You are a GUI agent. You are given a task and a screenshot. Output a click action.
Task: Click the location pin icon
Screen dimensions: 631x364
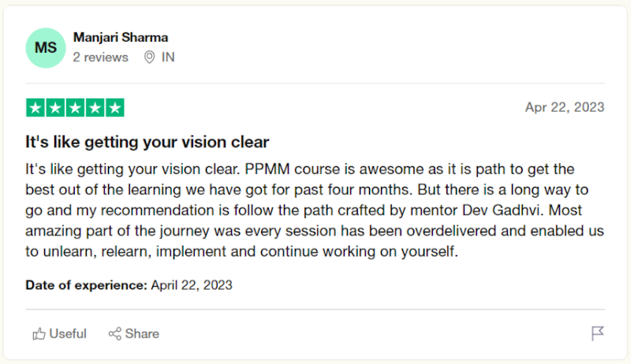click(149, 57)
